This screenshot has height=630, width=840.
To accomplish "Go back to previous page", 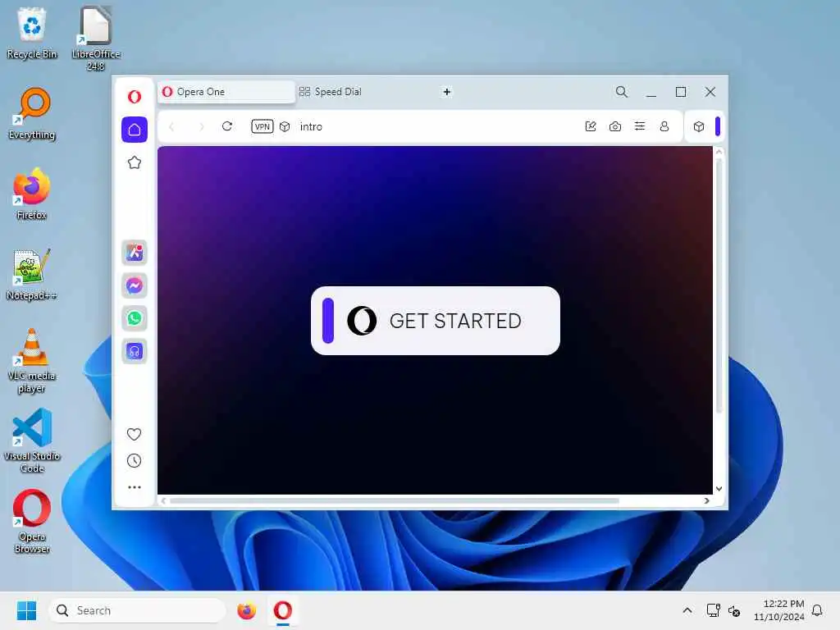I will tap(171, 126).
